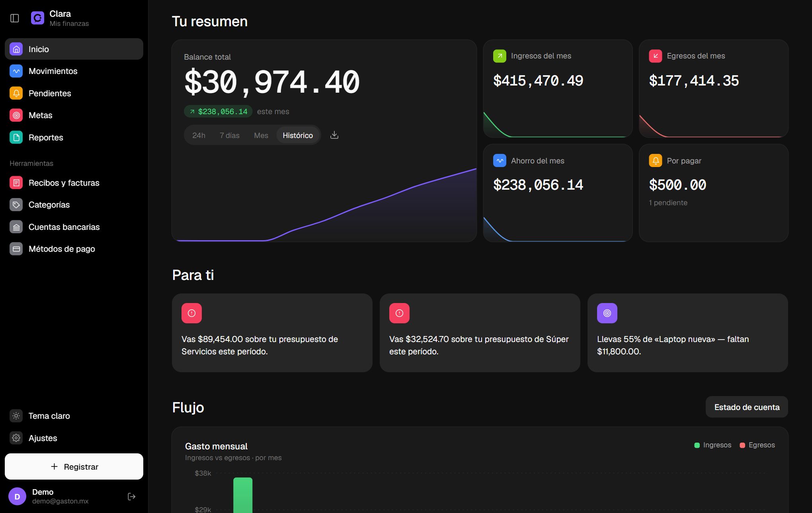Open Cuentas bancarias tool

74,227
